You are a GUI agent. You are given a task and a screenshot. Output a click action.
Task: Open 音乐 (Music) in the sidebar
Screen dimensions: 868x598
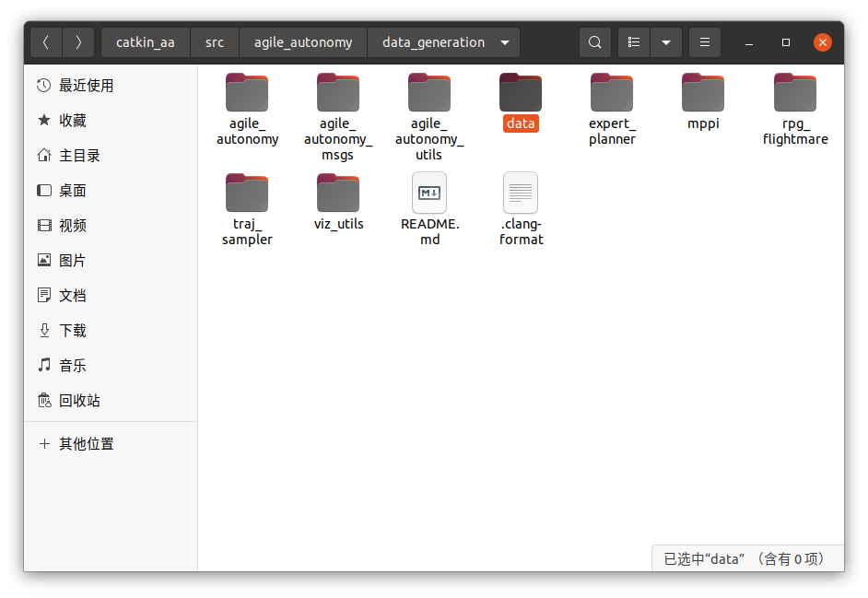coord(111,366)
